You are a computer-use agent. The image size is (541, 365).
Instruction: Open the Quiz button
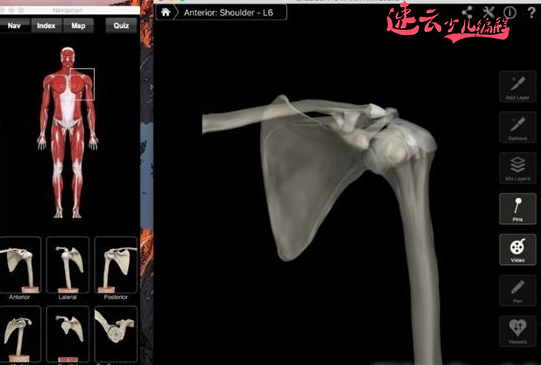coord(121,26)
